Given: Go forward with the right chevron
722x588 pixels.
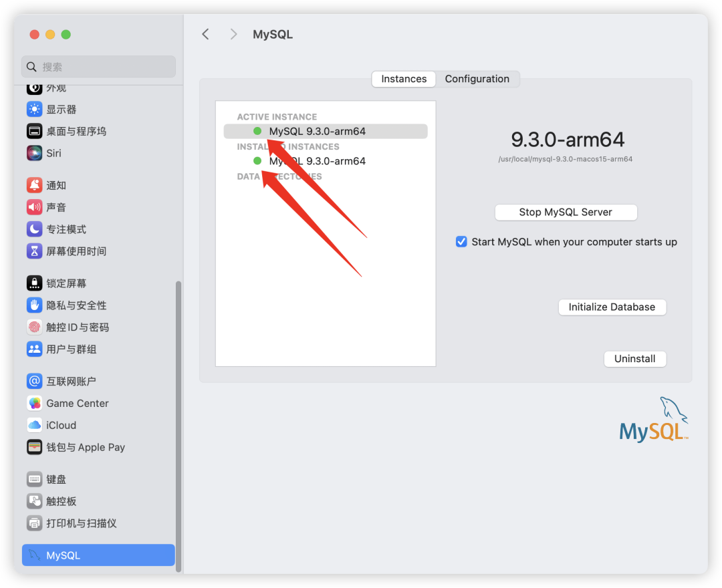Looking at the screenshot, I should pyautogui.click(x=233, y=34).
